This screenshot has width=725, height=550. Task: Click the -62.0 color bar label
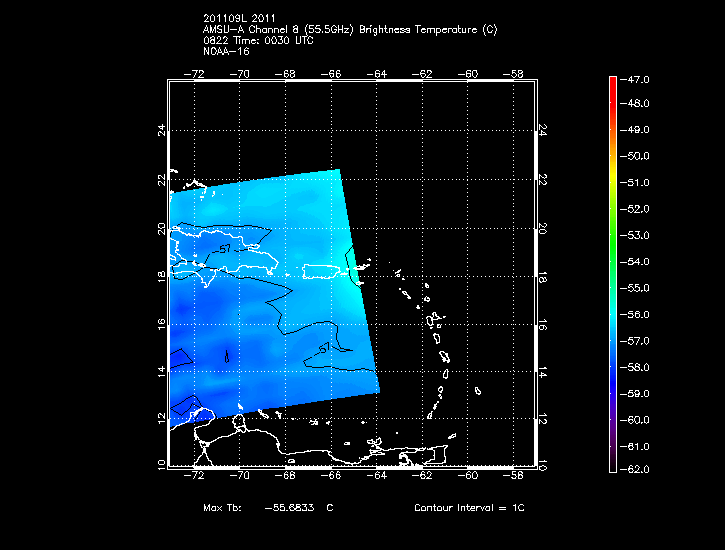point(636,469)
